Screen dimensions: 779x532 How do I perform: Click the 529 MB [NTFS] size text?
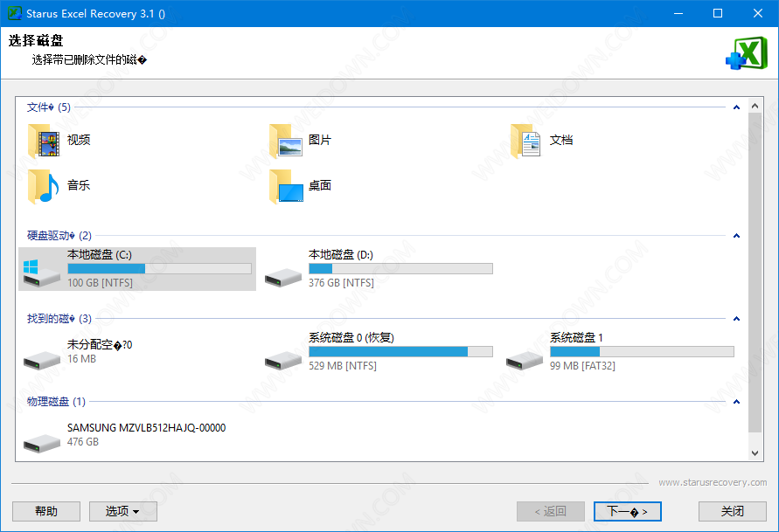pos(343,366)
